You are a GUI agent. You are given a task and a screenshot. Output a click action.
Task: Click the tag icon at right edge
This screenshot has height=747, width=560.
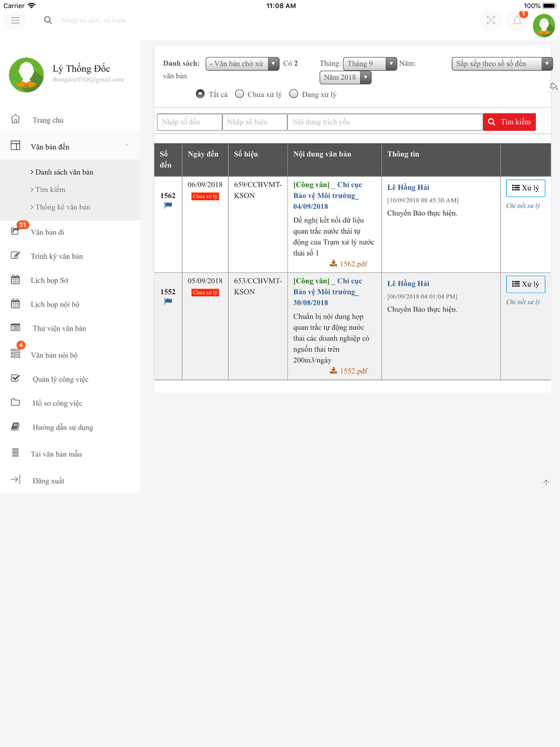(x=553, y=86)
